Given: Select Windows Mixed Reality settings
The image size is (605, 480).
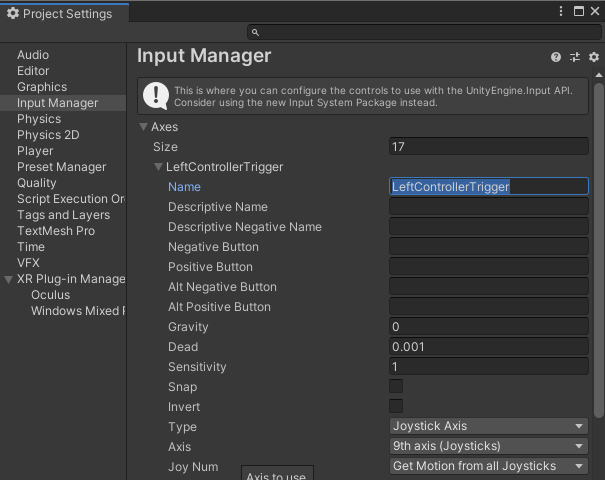Looking at the screenshot, I should 78,311.
